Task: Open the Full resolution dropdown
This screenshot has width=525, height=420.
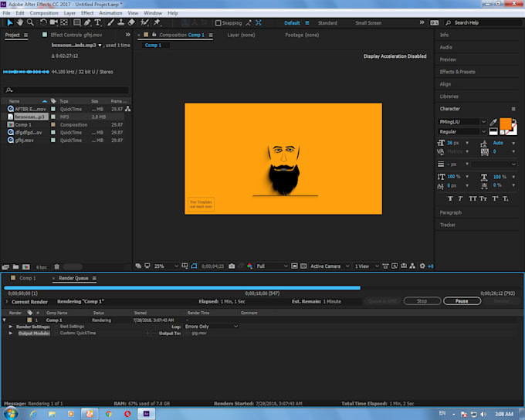Action: tap(272, 266)
